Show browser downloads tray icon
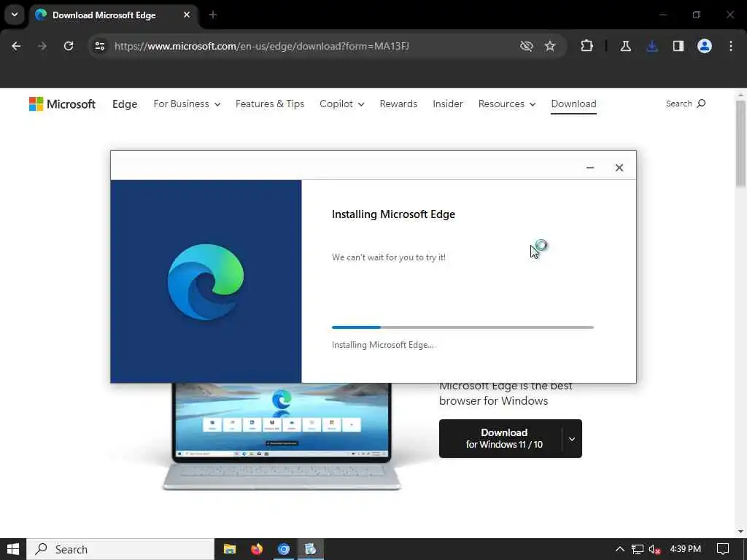 [652, 46]
